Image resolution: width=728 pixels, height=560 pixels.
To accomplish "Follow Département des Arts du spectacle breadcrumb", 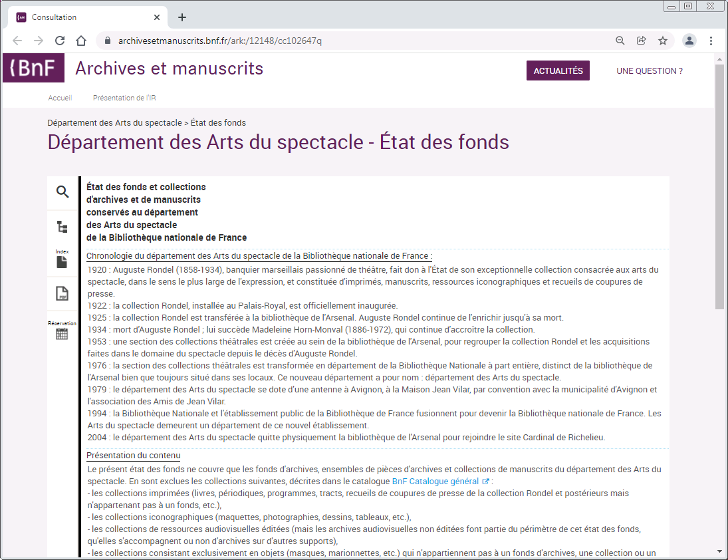I will point(114,122).
